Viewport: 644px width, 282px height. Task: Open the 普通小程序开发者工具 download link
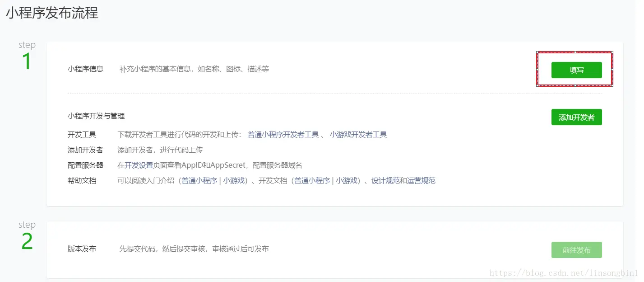pyautogui.click(x=282, y=135)
